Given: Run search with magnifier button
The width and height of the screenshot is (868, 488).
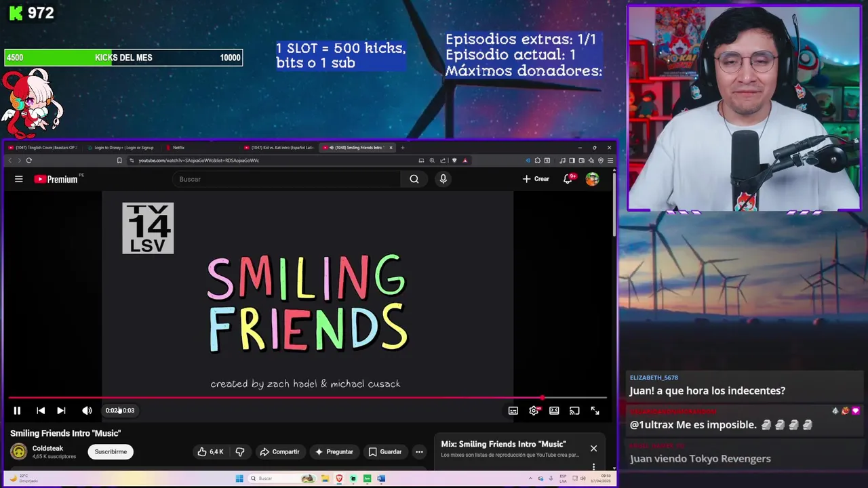Looking at the screenshot, I should tap(414, 179).
